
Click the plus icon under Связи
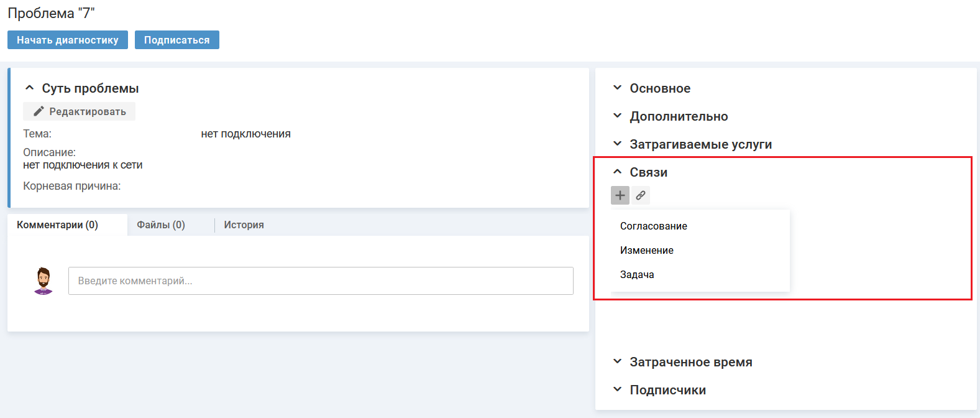[620, 195]
